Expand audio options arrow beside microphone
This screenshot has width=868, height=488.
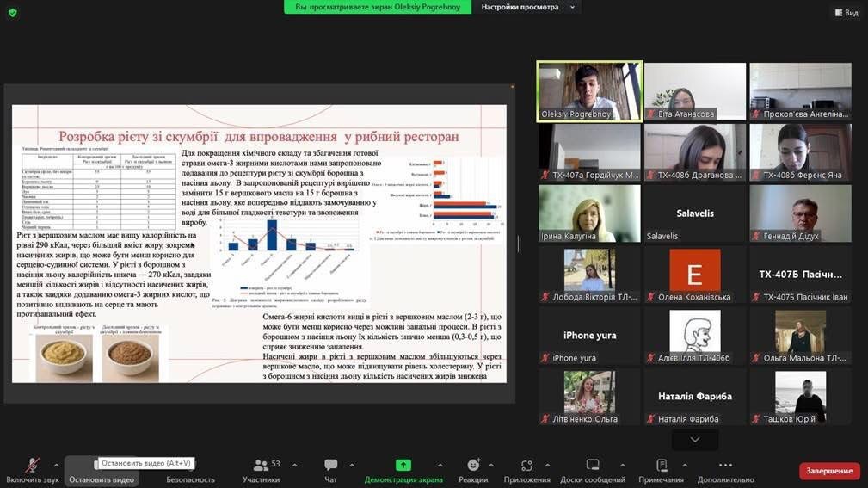[56, 466]
